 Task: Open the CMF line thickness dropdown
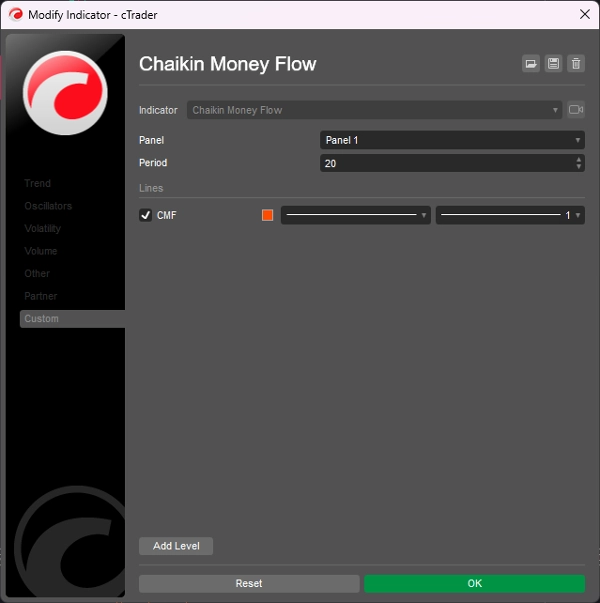[510, 215]
